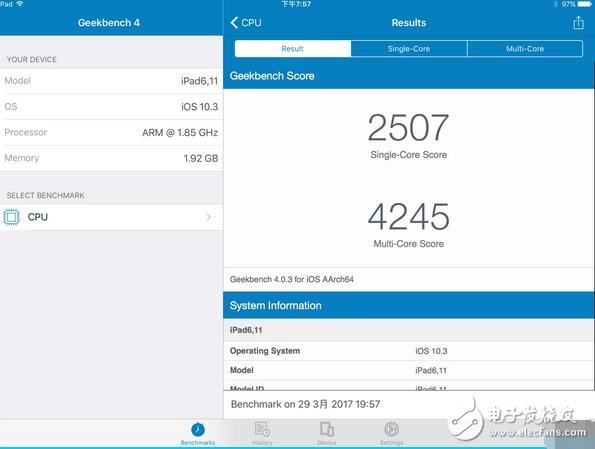Switch to the Single-Core segment

(409, 49)
